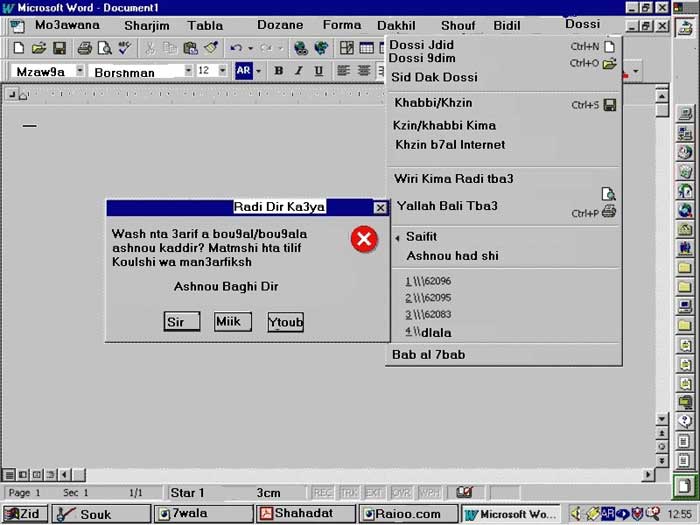The height and width of the screenshot is (525, 700).
Task: Click the Paste clipboard icon
Action: pyautogui.click(x=191, y=47)
